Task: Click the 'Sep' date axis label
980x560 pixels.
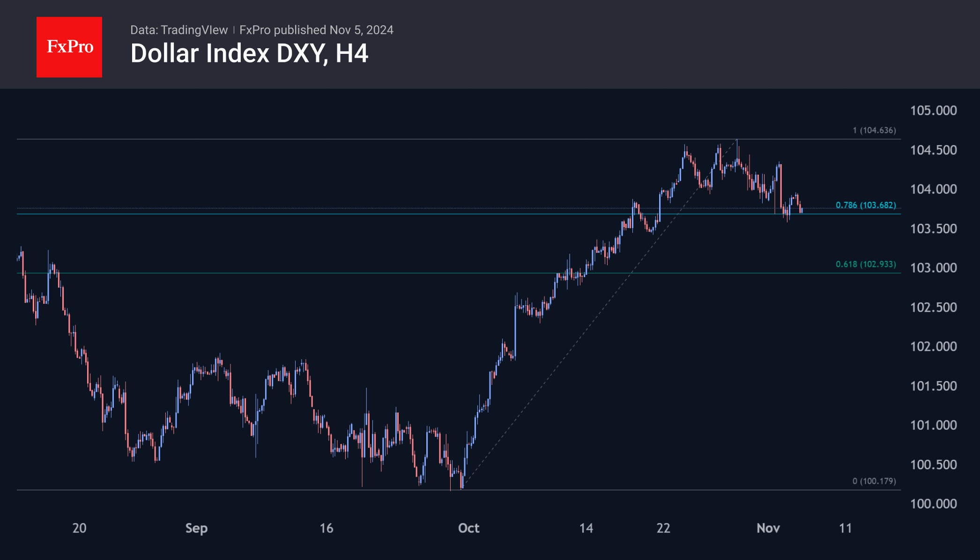Action: (x=196, y=529)
